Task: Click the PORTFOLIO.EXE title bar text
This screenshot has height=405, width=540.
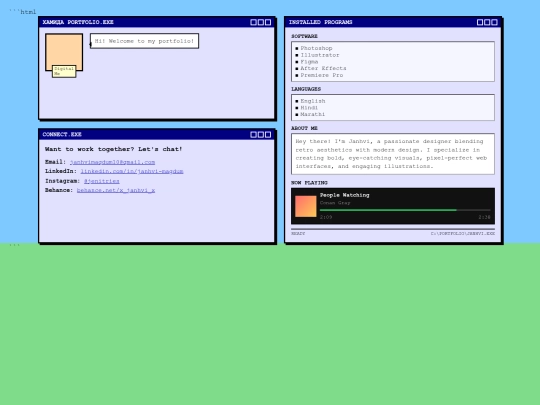Action: 78,22
